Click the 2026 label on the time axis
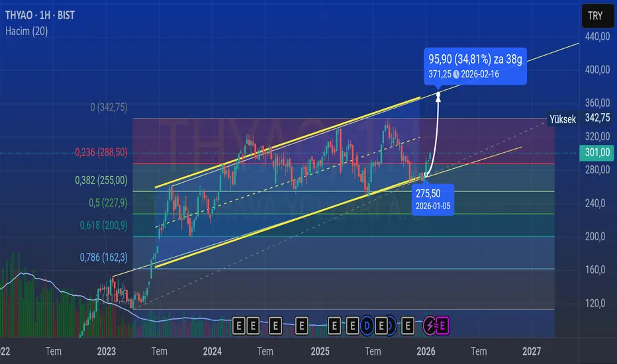Screen dimensions: 617x364 tap(426, 351)
